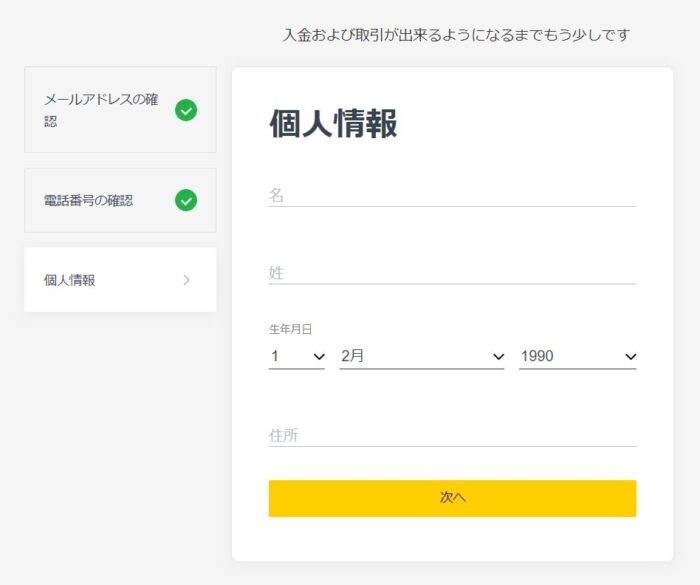This screenshot has height=585, width=700.
Task: Select the 個人情報 step in sidebar
Action: (120, 280)
